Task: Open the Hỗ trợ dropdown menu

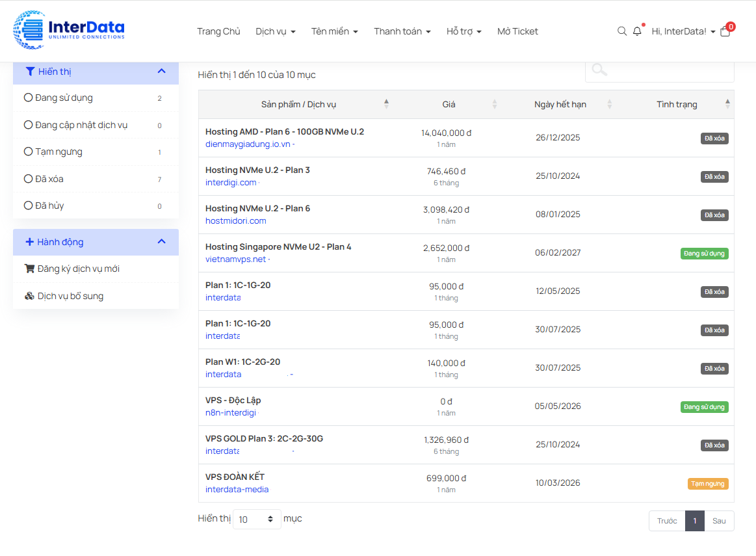Action: coord(464,31)
